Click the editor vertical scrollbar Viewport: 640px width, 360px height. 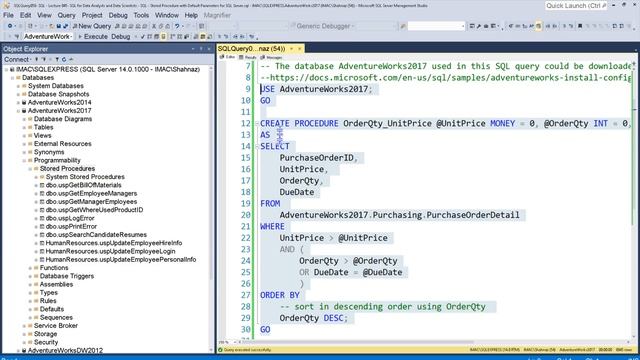634,200
